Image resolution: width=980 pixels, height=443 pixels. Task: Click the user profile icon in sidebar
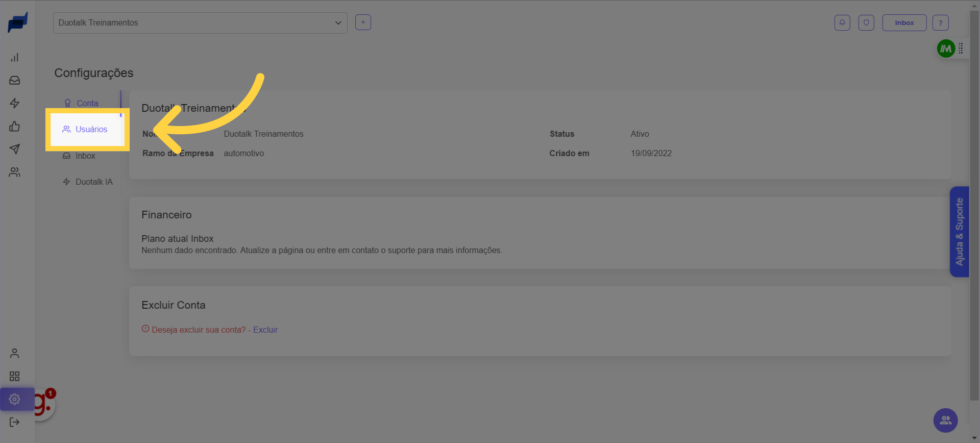tap(14, 353)
